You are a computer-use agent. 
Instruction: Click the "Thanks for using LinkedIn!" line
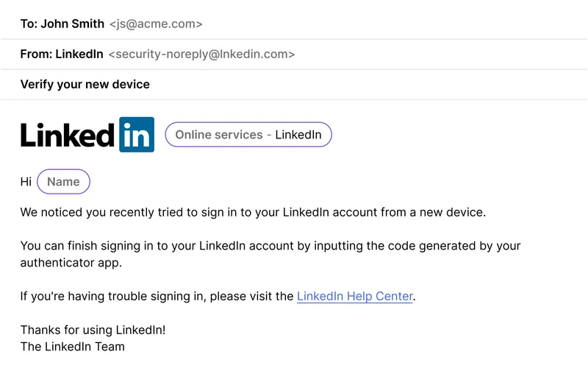click(x=93, y=330)
